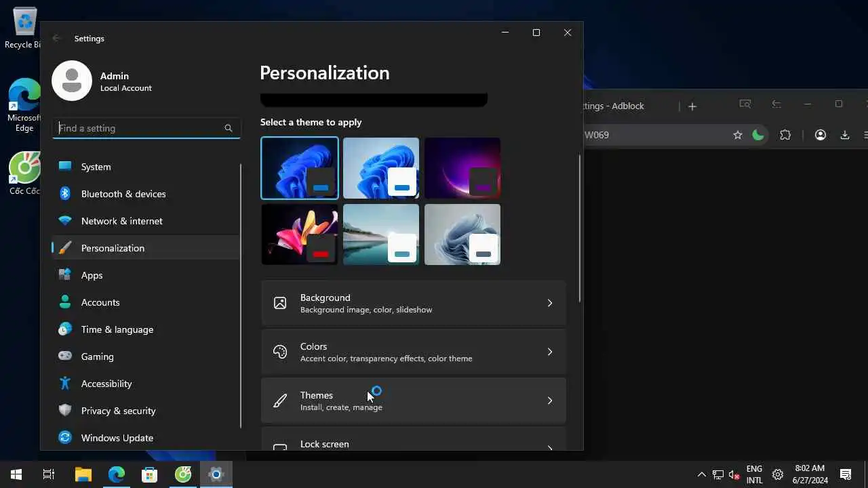Click the Apps icon in sidebar

(65, 274)
